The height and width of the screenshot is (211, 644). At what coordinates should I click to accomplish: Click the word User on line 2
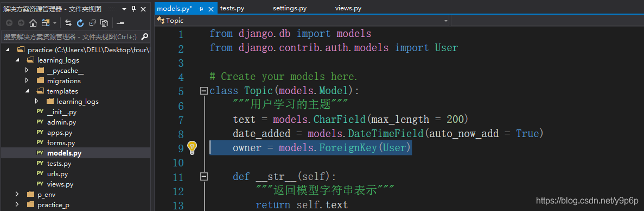click(446, 48)
